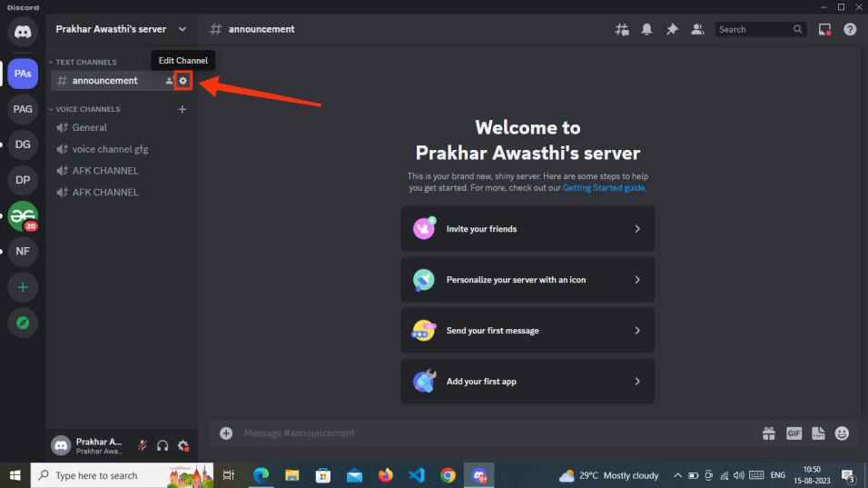
Task: Open Visual Studio Code from taskbar
Action: pyautogui.click(x=416, y=475)
